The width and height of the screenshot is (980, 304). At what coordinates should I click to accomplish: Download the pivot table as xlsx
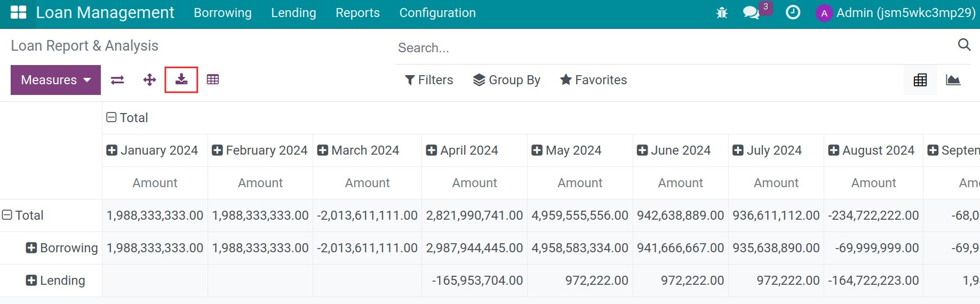[181, 79]
